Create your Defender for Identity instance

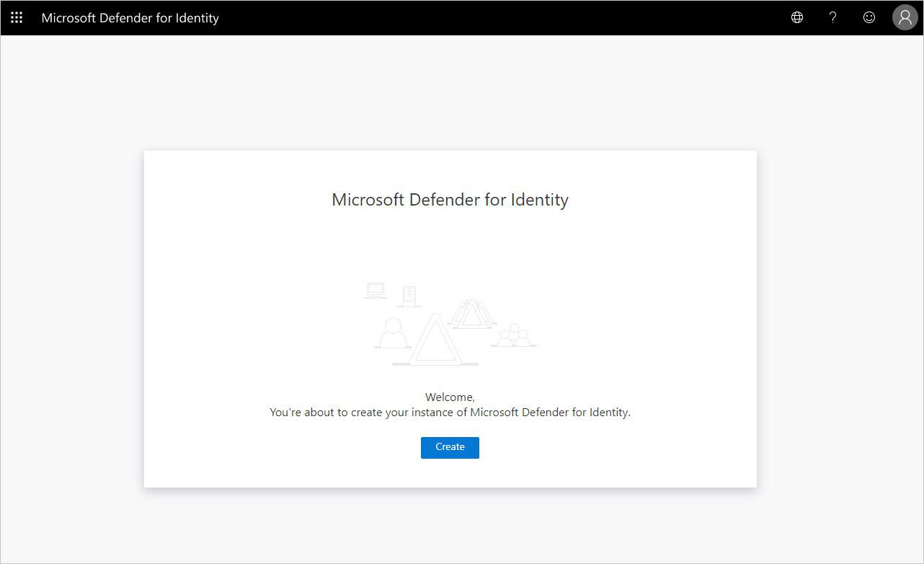[x=450, y=447]
